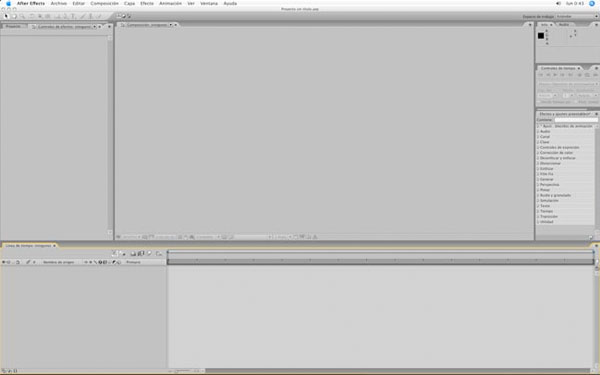This screenshot has height=375, width=600.
Task: Expand the Audio effects category
Action: point(538,131)
